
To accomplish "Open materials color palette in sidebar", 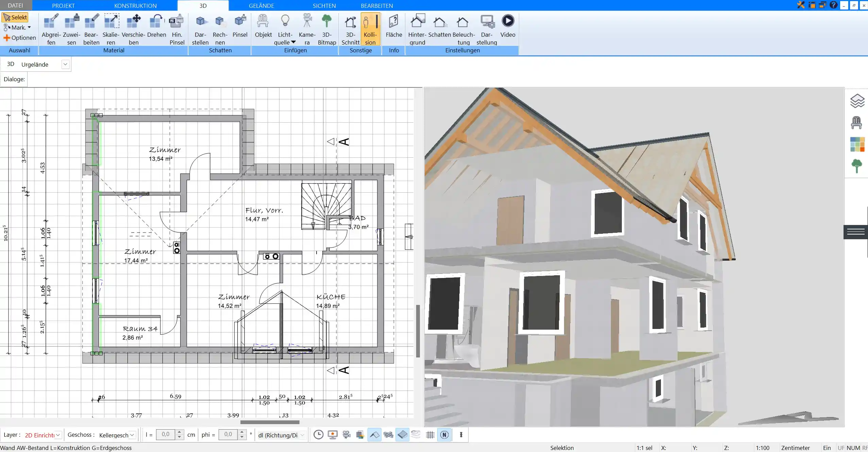I will click(x=857, y=144).
